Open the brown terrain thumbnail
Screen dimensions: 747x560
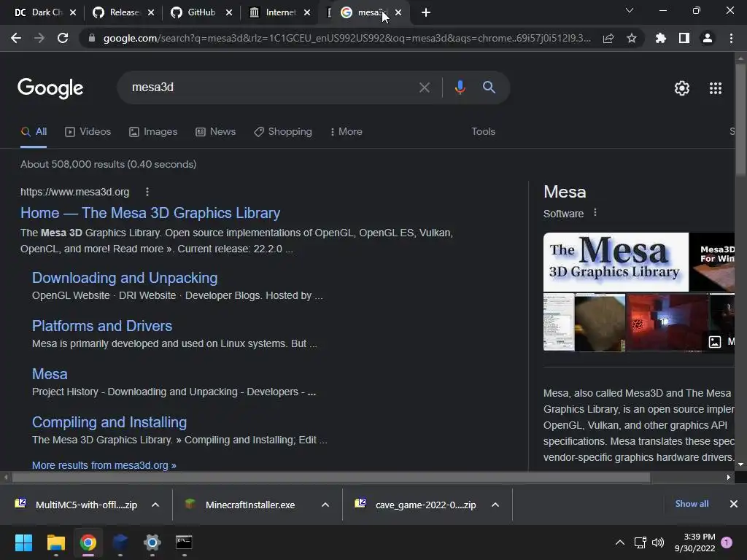[600, 322]
